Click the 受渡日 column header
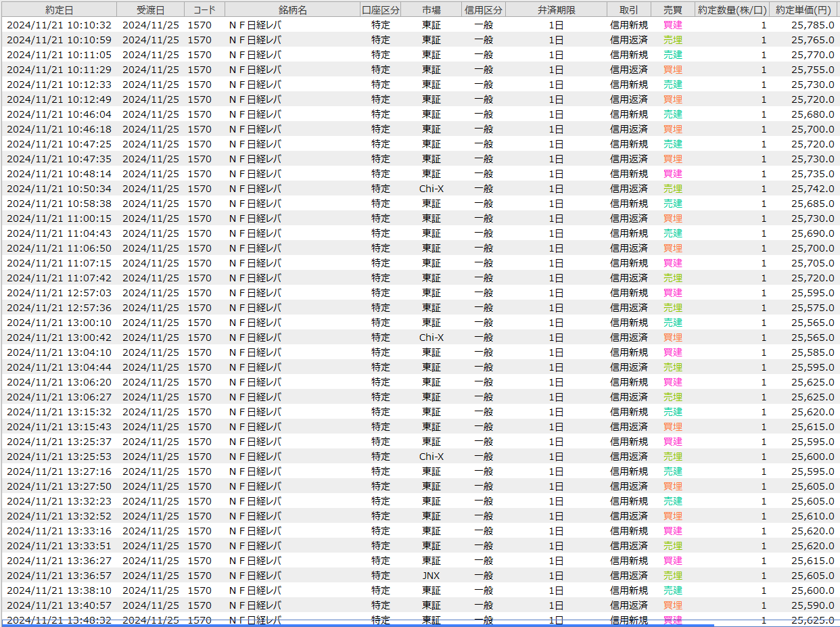 pos(150,10)
